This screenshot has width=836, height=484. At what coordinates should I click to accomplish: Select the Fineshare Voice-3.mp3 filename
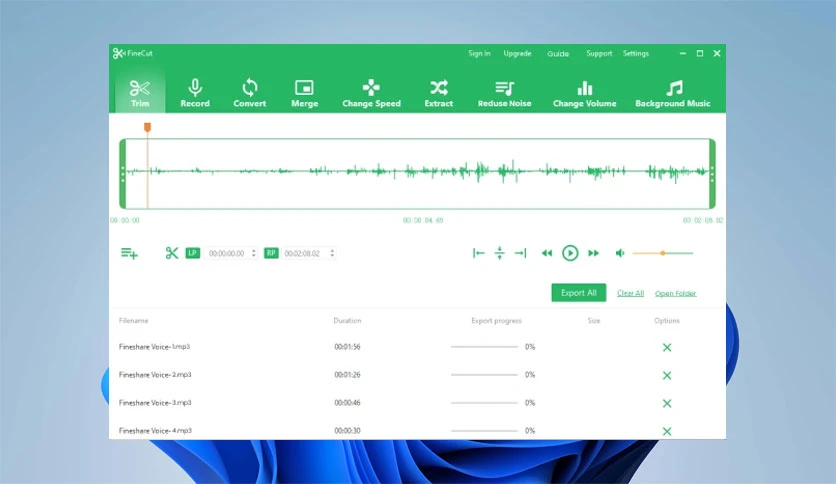[x=155, y=402]
